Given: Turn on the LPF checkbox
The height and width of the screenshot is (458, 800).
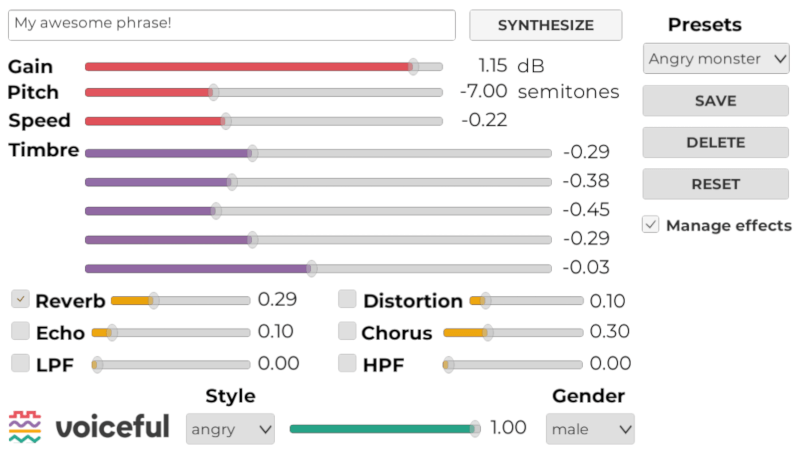Looking at the screenshot, I should tap(20, 363).
